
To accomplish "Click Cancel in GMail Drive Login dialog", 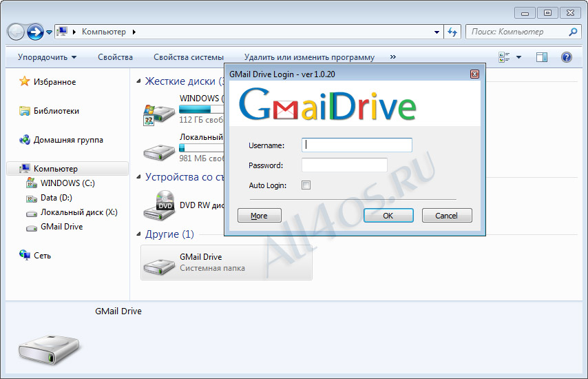I will 447,216.
